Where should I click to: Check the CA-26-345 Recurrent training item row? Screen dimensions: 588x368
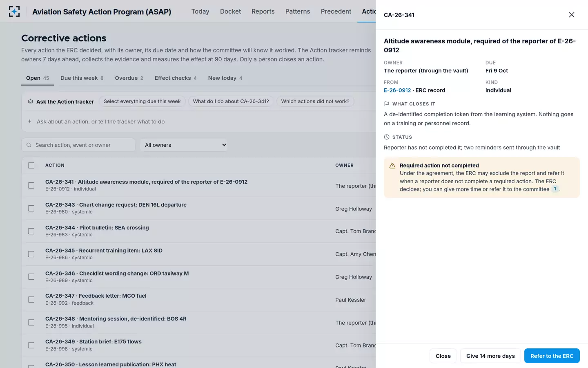31,254
